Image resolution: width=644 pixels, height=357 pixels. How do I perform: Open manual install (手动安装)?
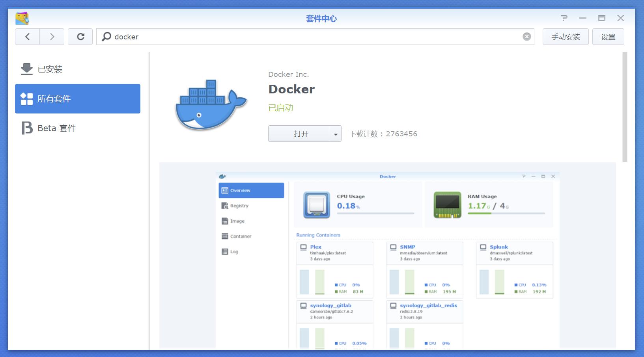click(x=566, y=37)
